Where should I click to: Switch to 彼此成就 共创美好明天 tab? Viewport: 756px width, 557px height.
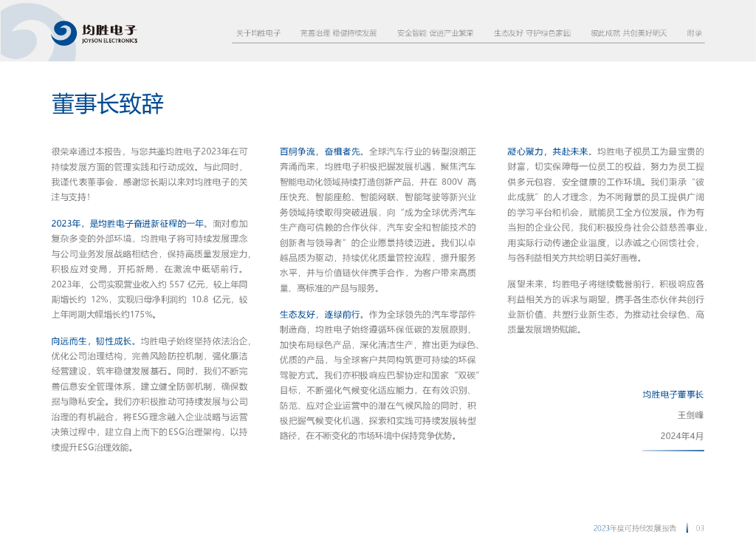click(x=629, y=33)
